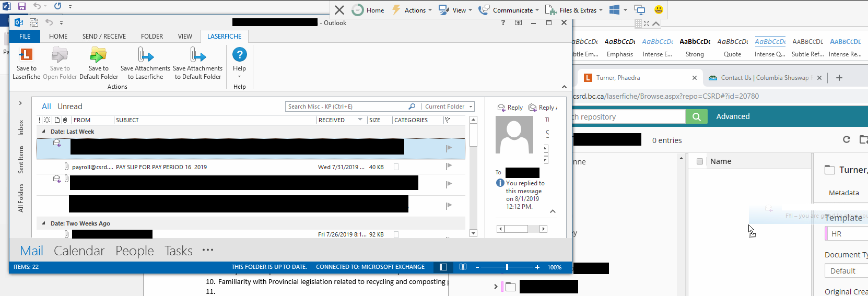
Task: Toggle category box on 7/26/2019 email
Action: [396, 234]
